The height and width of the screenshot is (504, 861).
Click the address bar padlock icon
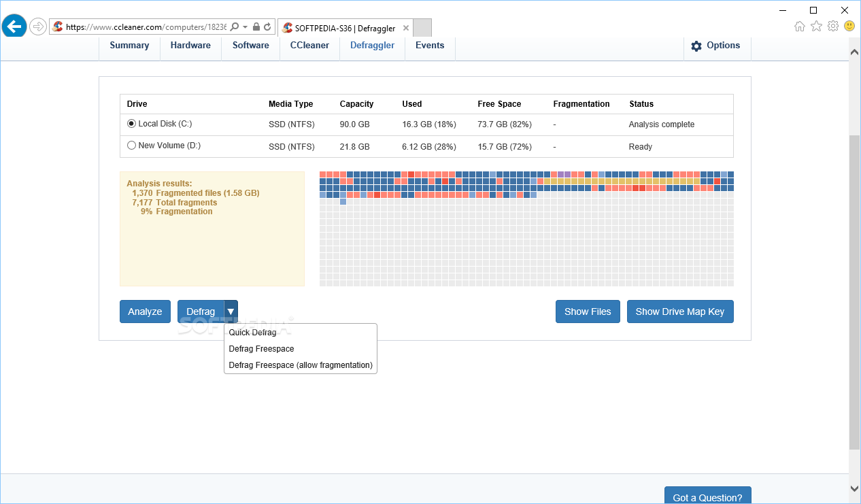(x=256, y=27)
